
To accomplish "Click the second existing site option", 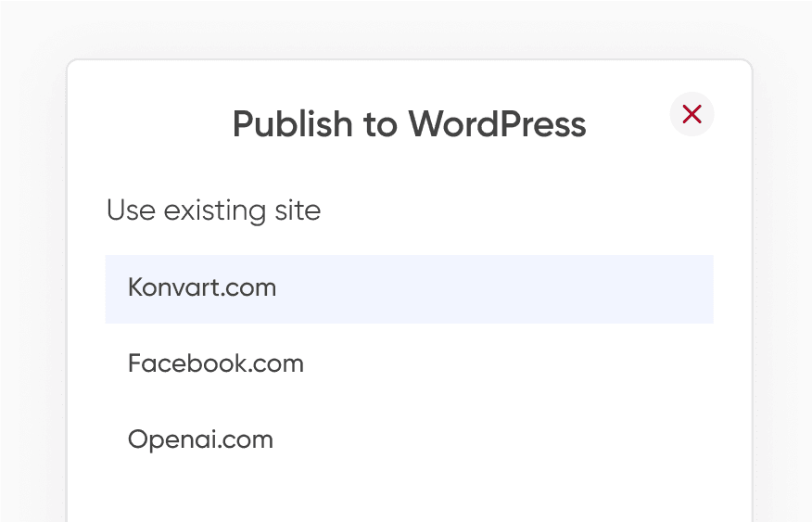I will click(x=409, y=363).
